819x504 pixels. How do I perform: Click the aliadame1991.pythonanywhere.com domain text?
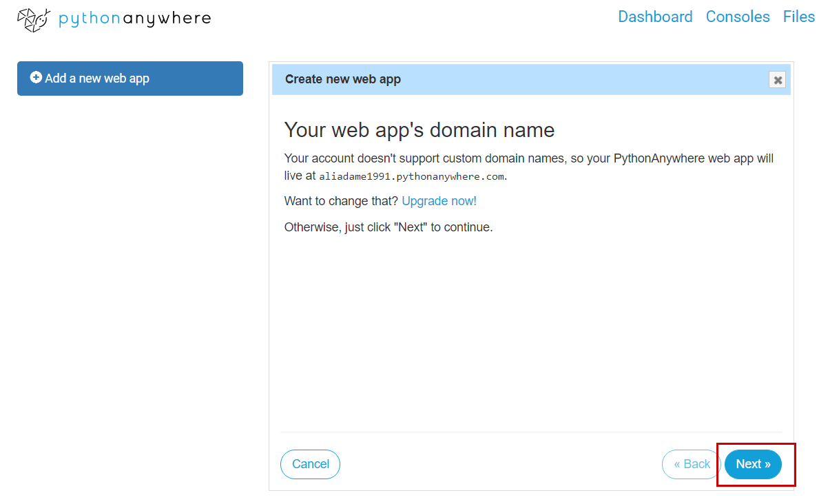pos(412,176)
